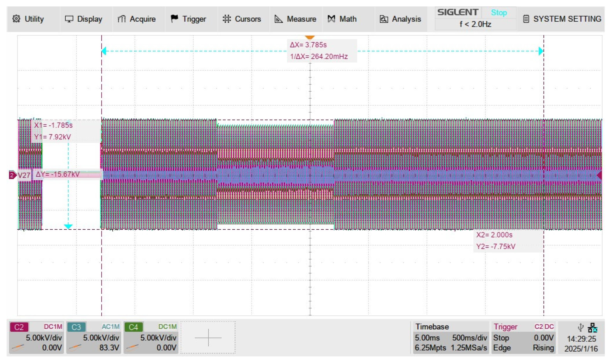Screen dimensions: 612x364
Task: Click the Analysis magnifier icon
Action: coord(384,19)
